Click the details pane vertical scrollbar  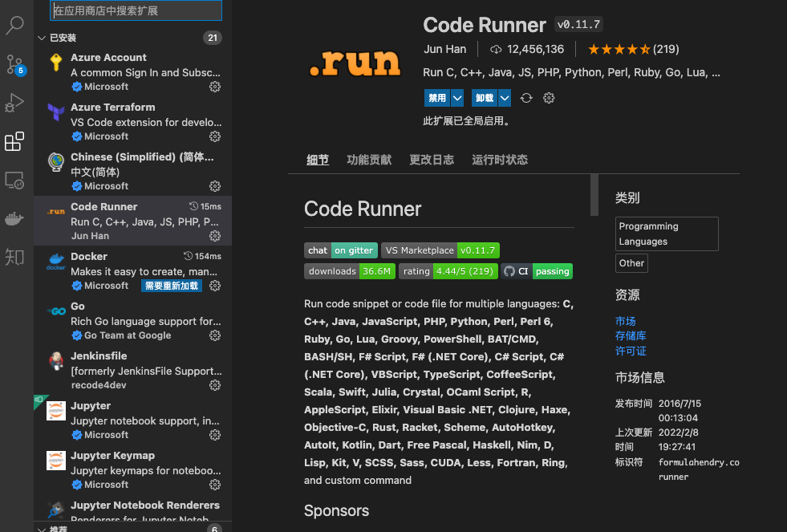point(594,195)
